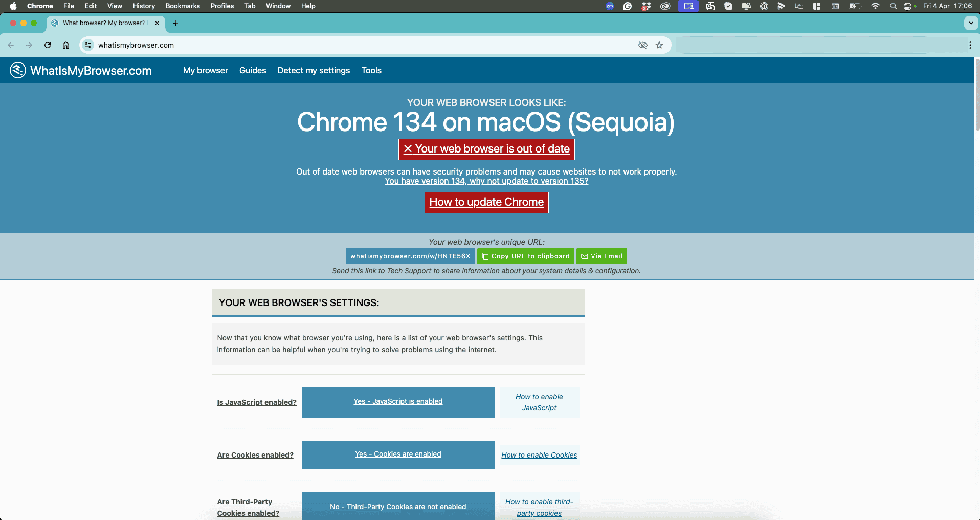Click the address bar URL field
The image size is (980, 520).
coord(358,45)
